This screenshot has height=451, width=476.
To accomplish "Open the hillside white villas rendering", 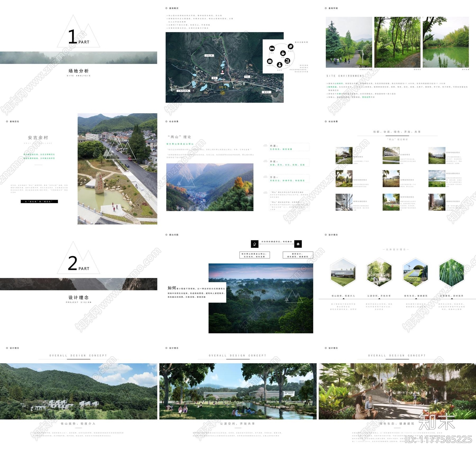I will tap(79, 391).
